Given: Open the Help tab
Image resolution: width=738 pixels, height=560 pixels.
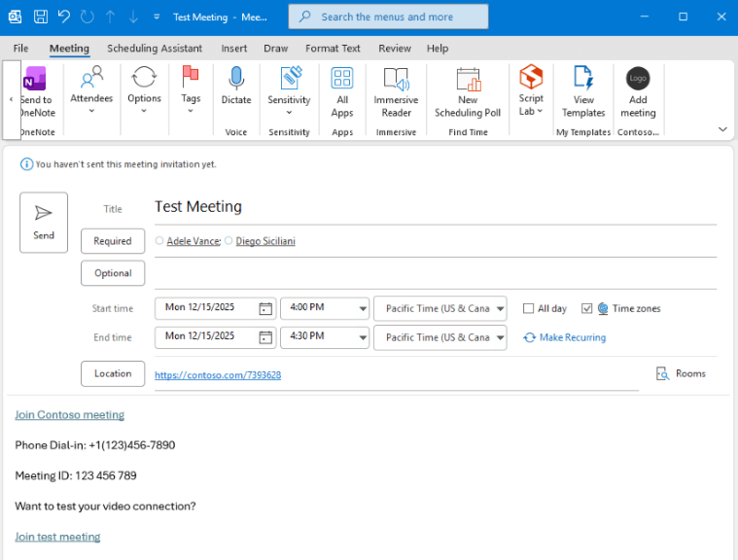Looking at the screenshot, I should [438, 49].
